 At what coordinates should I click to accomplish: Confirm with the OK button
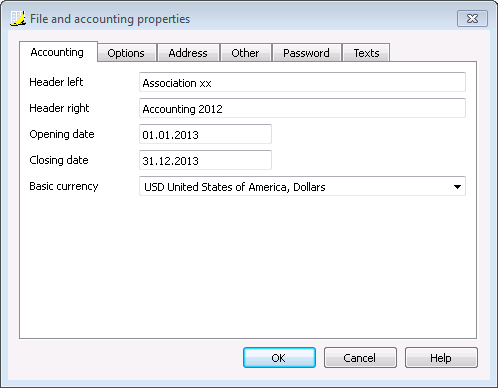tap(279, 358)
